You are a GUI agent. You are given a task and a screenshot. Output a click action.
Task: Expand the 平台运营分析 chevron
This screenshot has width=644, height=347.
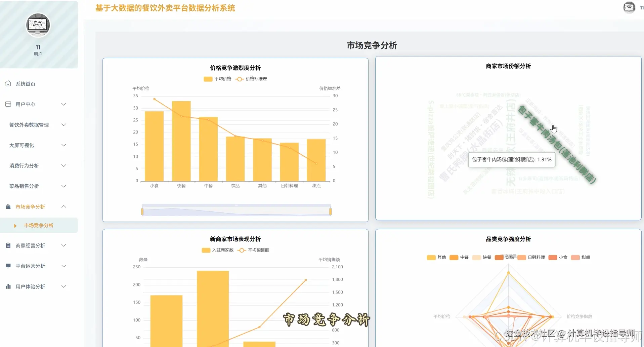[x=64, y=266]
